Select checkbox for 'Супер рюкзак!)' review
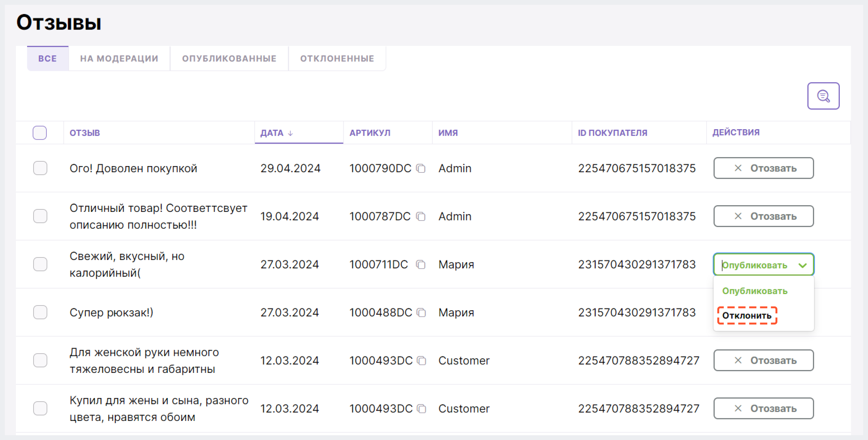The image size is (868, 440). point(40,312)
